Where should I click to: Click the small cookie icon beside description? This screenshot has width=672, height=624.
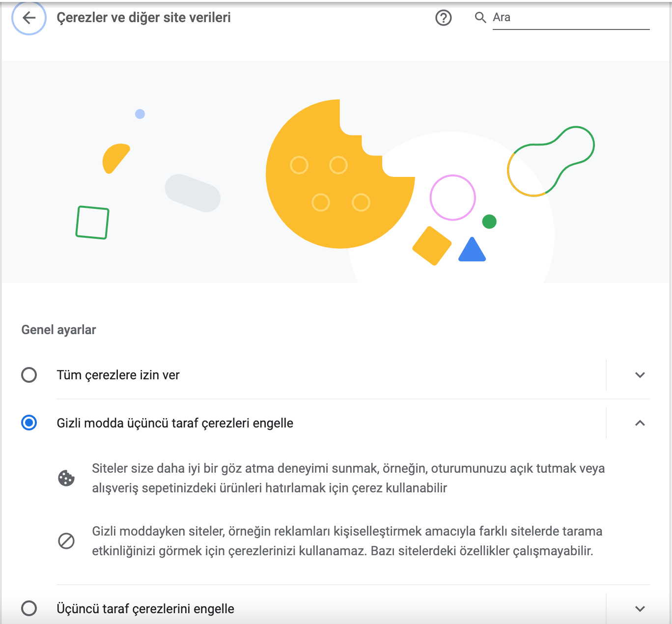[66, 478]
